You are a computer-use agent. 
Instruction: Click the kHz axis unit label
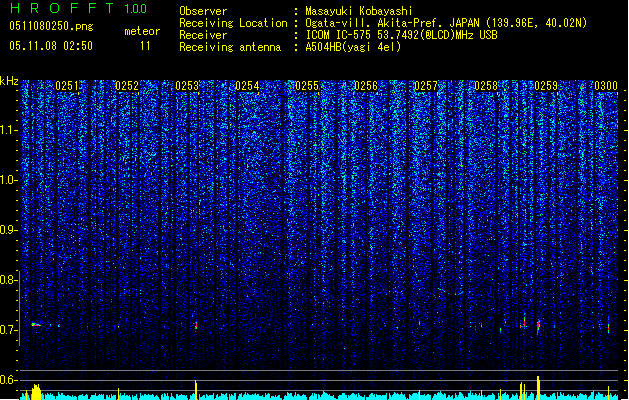point(9,81)
